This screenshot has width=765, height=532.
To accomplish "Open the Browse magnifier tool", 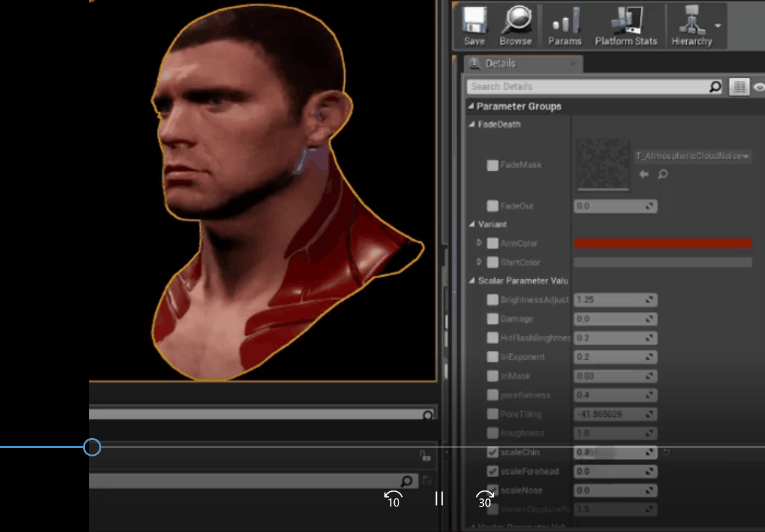I will coord(515,26).
